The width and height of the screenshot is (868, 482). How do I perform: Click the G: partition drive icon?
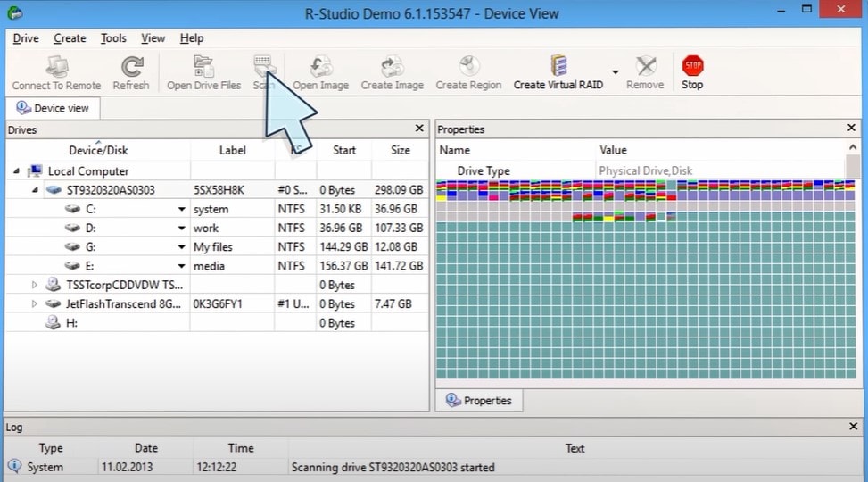tap(72, 246)
